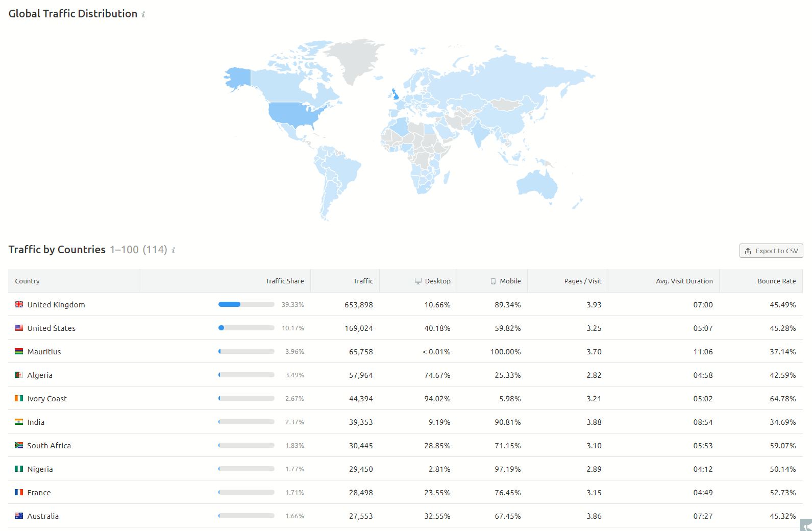
Task: Click the 3.93 pages per visit value
Action: click(x=594, y=305)
